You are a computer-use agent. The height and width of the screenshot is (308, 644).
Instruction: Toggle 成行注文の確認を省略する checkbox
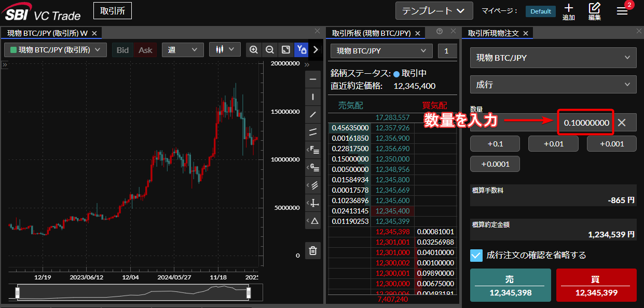pos(476,255)
